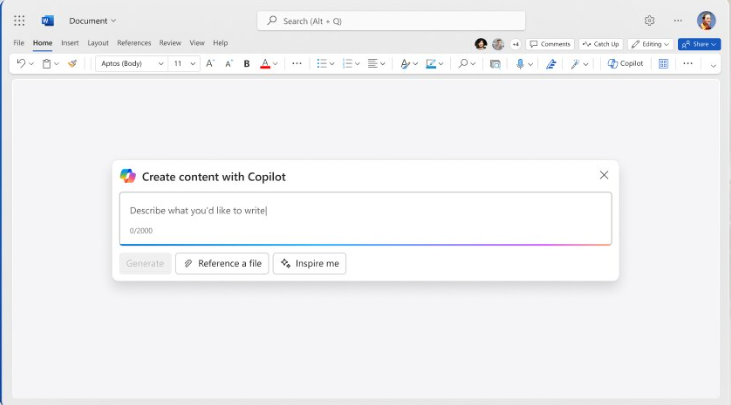The height and width of the screenshot is (405, 731).
Task: Open the app launcher grid
Action: point(19,21)
